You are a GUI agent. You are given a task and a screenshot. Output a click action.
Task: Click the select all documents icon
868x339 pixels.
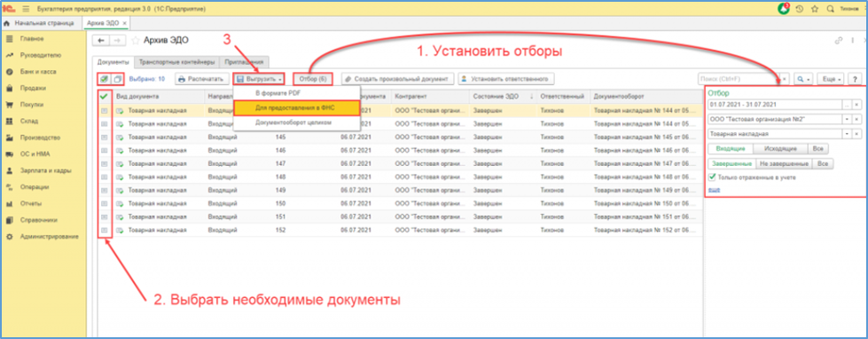coord(104,79)
